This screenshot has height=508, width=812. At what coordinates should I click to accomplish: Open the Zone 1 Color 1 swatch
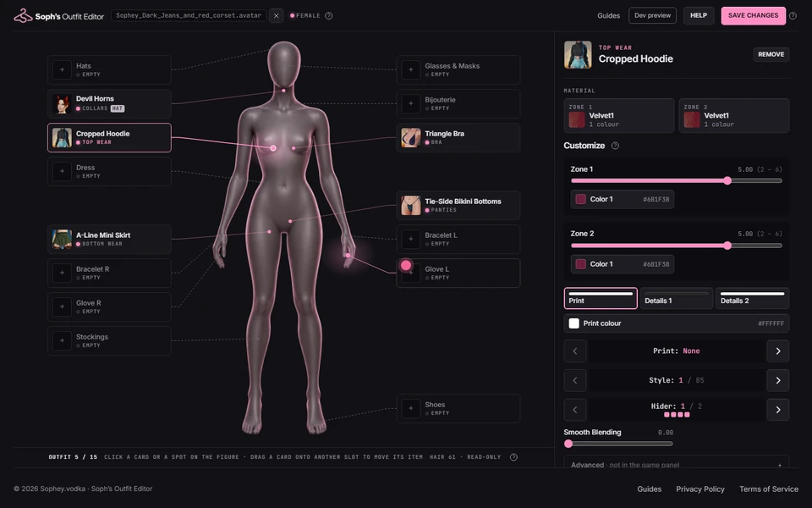pyautogui.click(x=581, y=199)
